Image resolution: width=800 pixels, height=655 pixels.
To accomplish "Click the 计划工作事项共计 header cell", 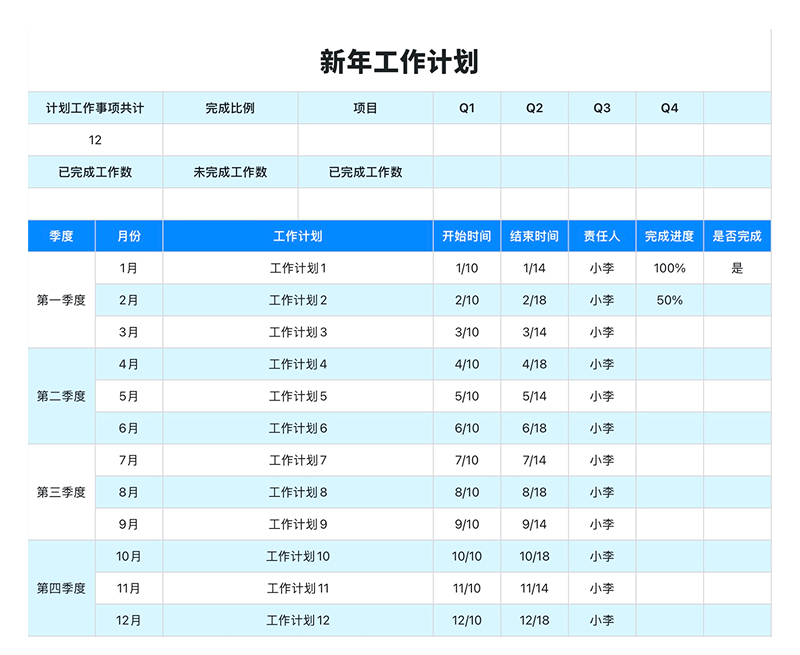I will coord(95,108).
